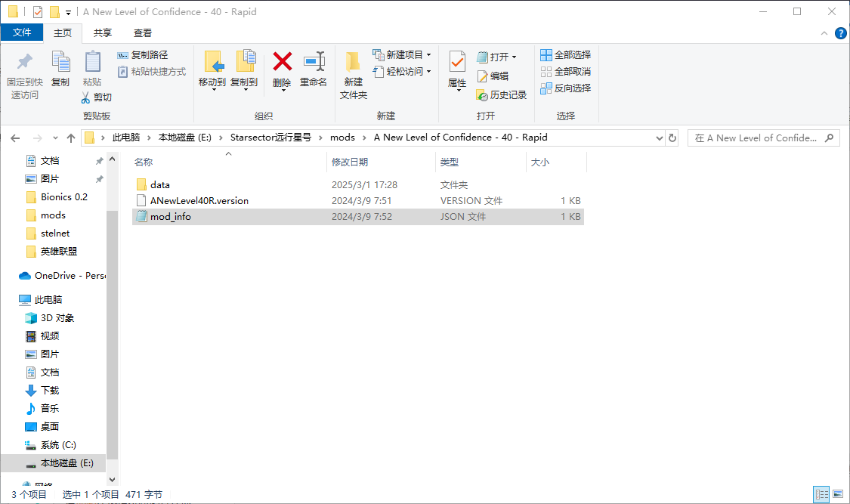Toggle 全部取消 (Clear selection)

tap(566, 71)
